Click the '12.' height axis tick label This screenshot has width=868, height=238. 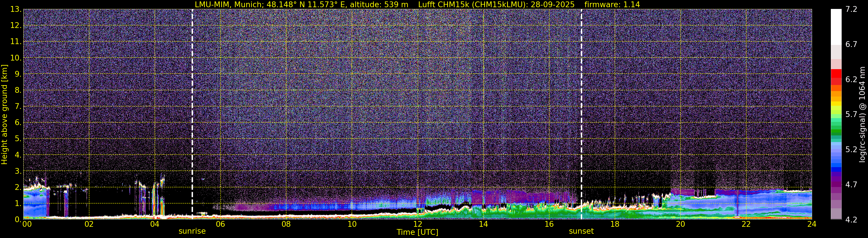coord(16,25)
